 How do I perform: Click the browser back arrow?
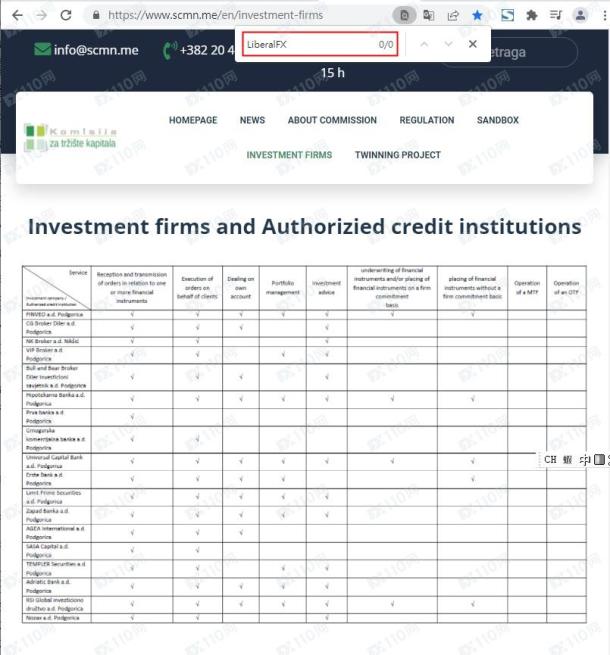[x=18, y=15]
